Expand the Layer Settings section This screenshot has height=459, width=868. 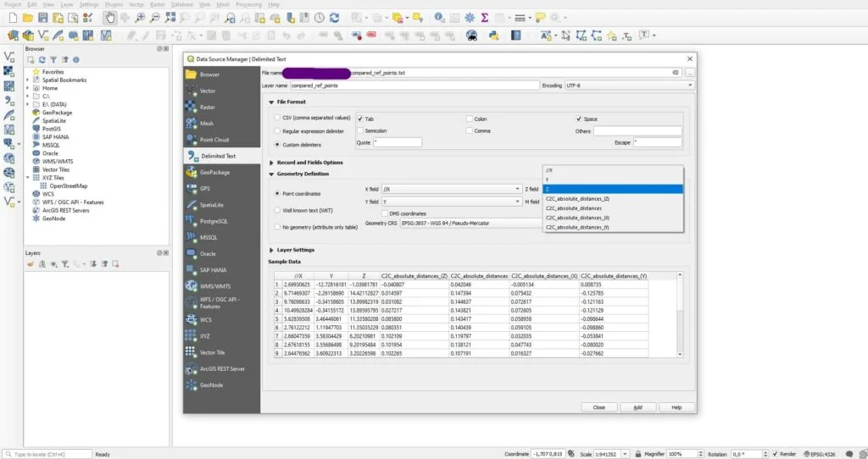(271, 250)
